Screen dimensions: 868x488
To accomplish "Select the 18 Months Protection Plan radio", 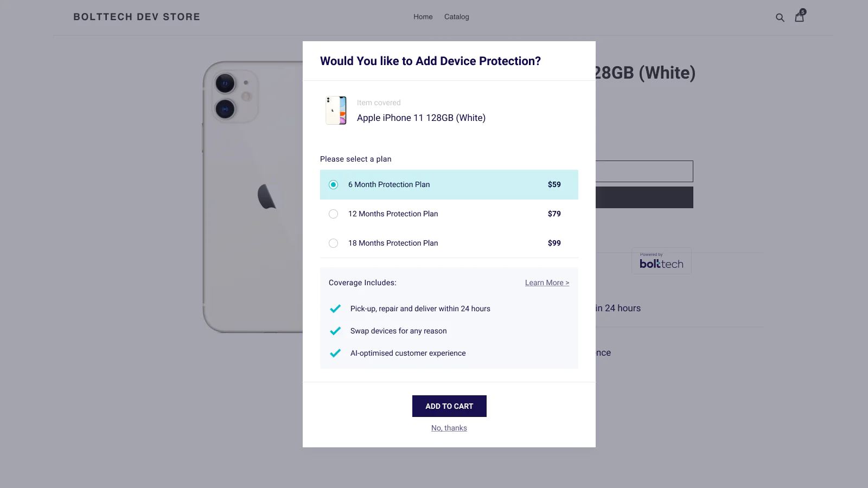I will coord(333,243).
